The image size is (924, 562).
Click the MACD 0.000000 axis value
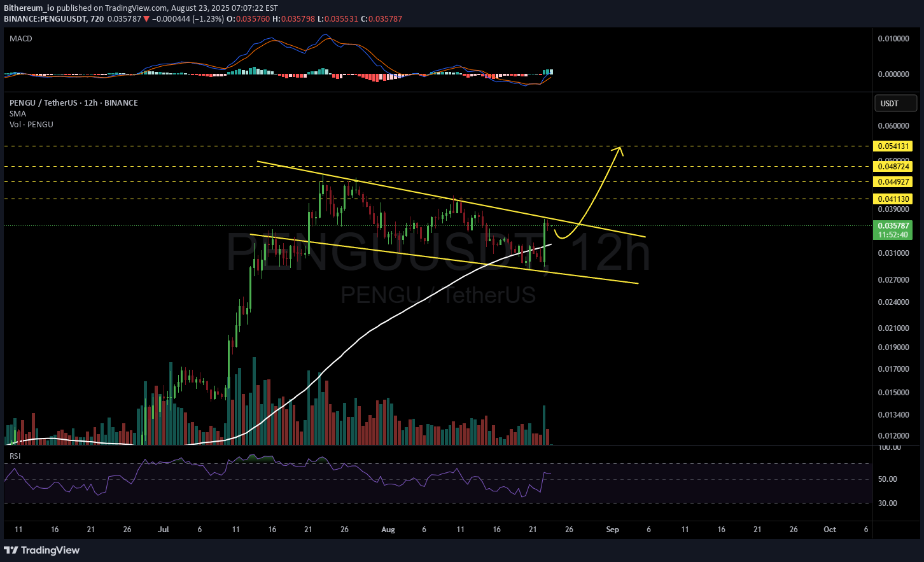(x=893, y=74)
